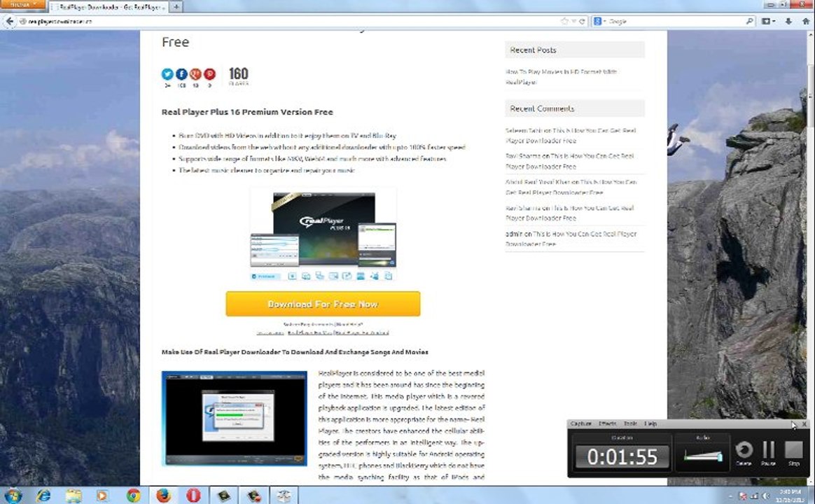Launch Internet Explorer from the taskbar
Viewport: 815px width, 504px height.
click(43, 495)
